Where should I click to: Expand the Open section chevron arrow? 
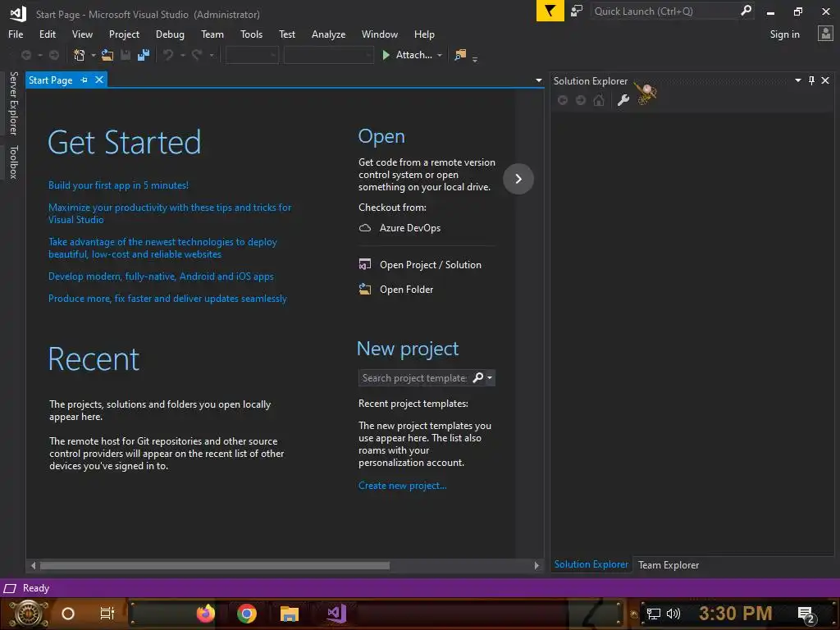(518, 178)
